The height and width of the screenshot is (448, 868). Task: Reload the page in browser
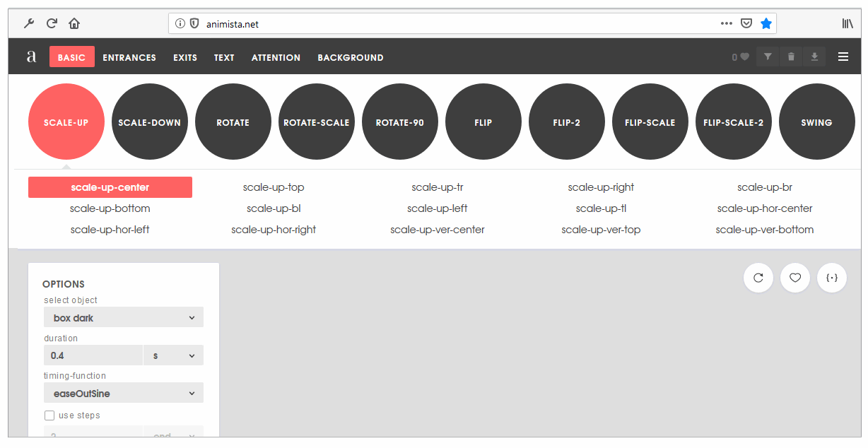click(52, 23)
